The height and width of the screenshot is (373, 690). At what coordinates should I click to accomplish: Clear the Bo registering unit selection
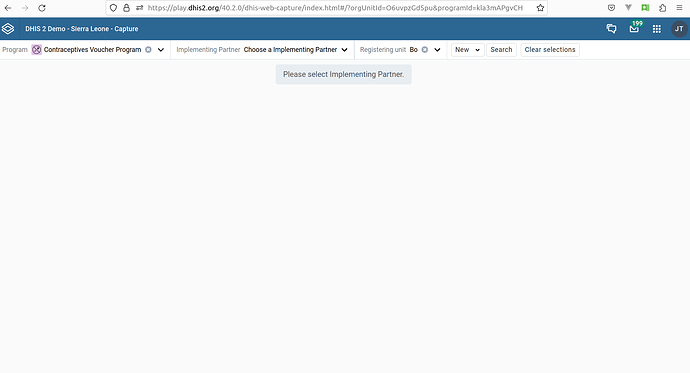pos(425,50)
